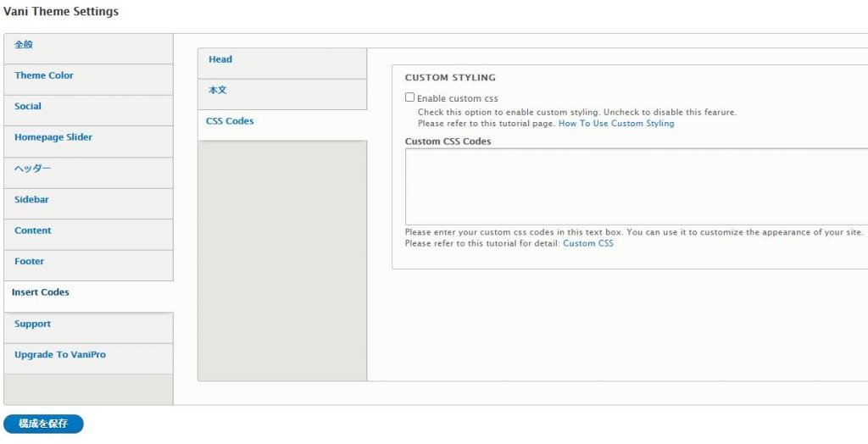868x444 pixels.
Task: Select the CSS Codes sub-tab
Action: coord(282,125)
